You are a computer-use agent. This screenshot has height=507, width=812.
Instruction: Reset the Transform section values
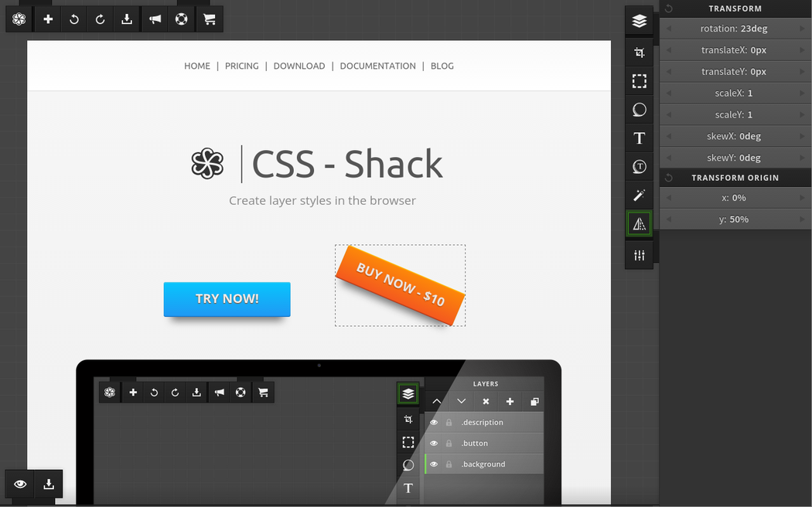pyautogui.click(x=669, y=9)
